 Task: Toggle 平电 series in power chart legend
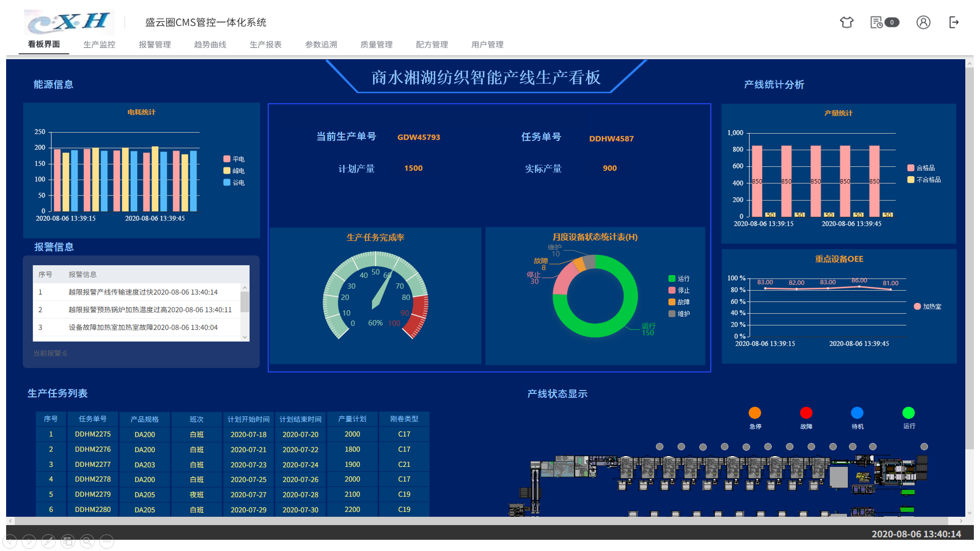point(234,159)
